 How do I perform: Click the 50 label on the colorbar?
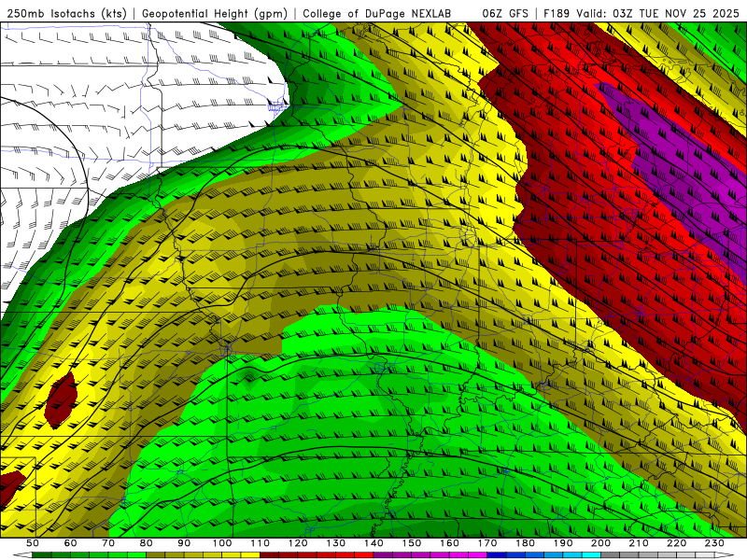coord(33,543)
